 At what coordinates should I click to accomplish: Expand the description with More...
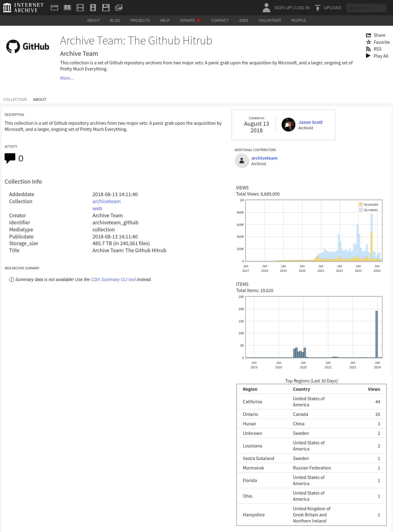tap(67, 78)
